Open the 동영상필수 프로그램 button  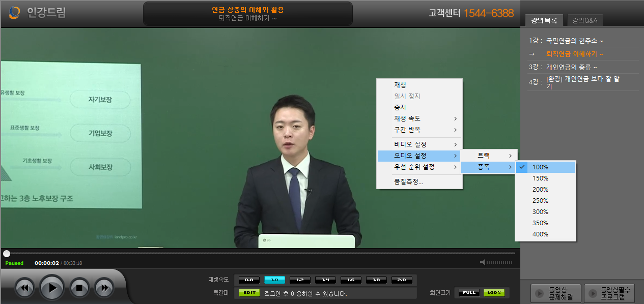pyautogui.click(x=609, y=293)
